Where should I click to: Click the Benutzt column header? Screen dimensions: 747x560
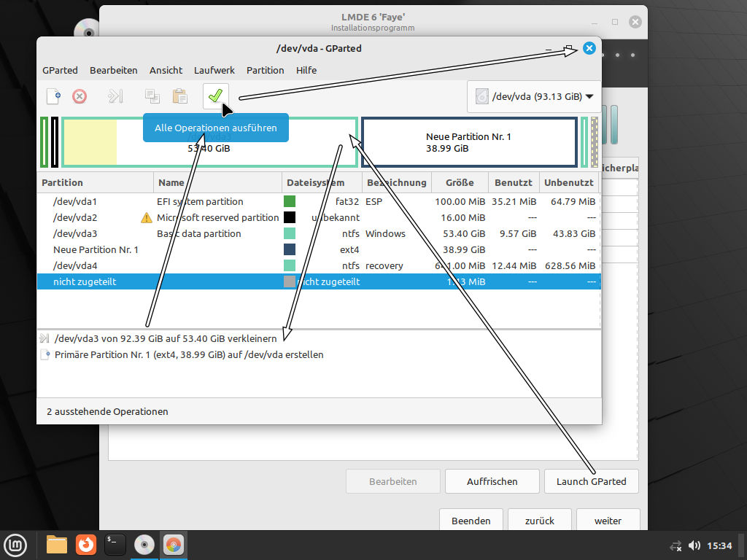click(514, 182)
